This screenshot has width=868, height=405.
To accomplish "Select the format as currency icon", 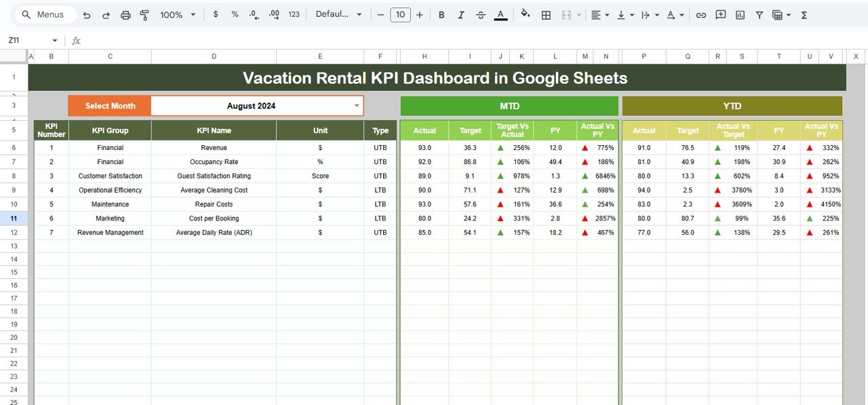I will 216,14.
